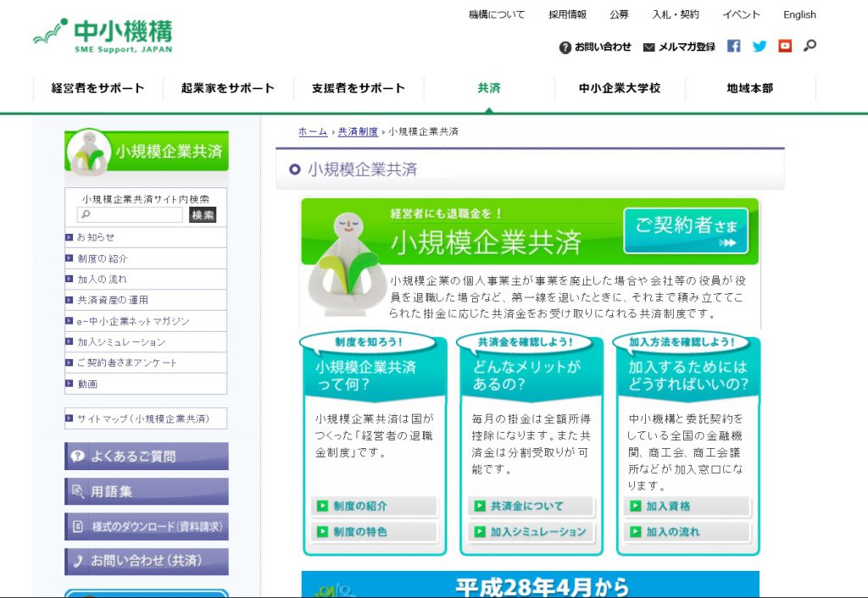The width and height of the screenshot is (868, 598).
Task: Click the Facebook icon in header
Action: 734,47
